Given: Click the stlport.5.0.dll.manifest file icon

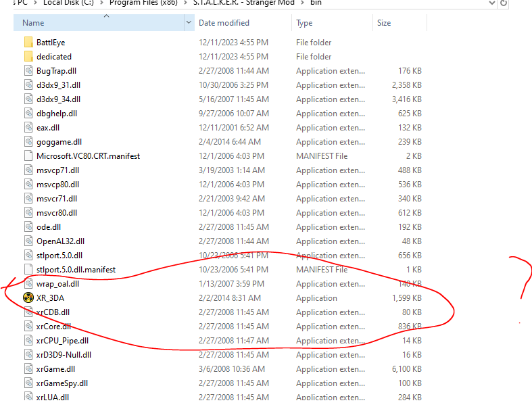Looking at the screenshot, I should coord(29,270).
